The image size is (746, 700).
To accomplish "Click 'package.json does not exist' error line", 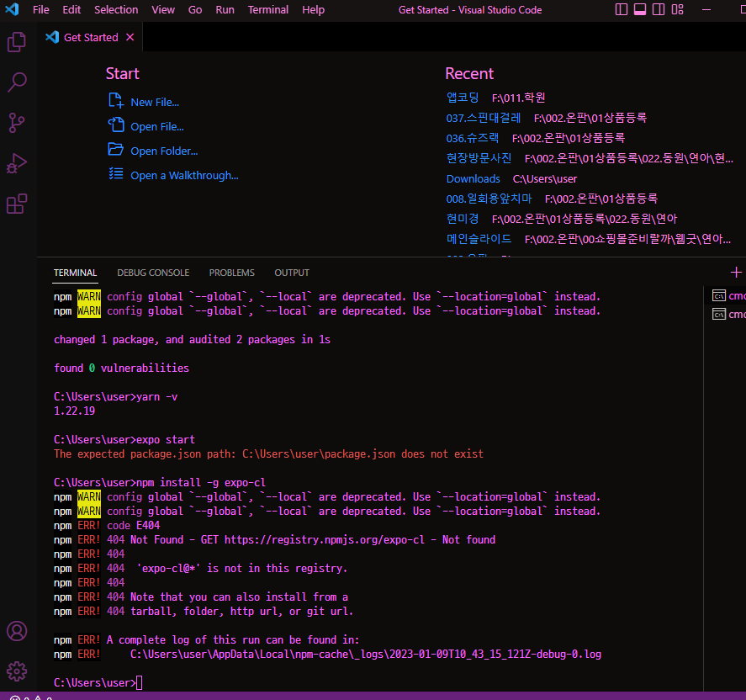I will tap(268, 454).
